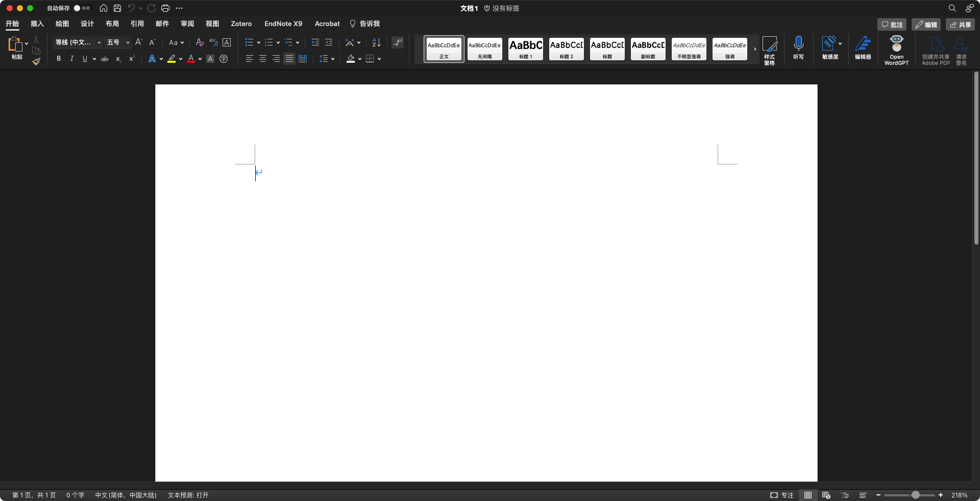Open the EndNote X9 tab
Image resolution: width=980 pixels, height=501 pixels.
(x=283, y=23)
